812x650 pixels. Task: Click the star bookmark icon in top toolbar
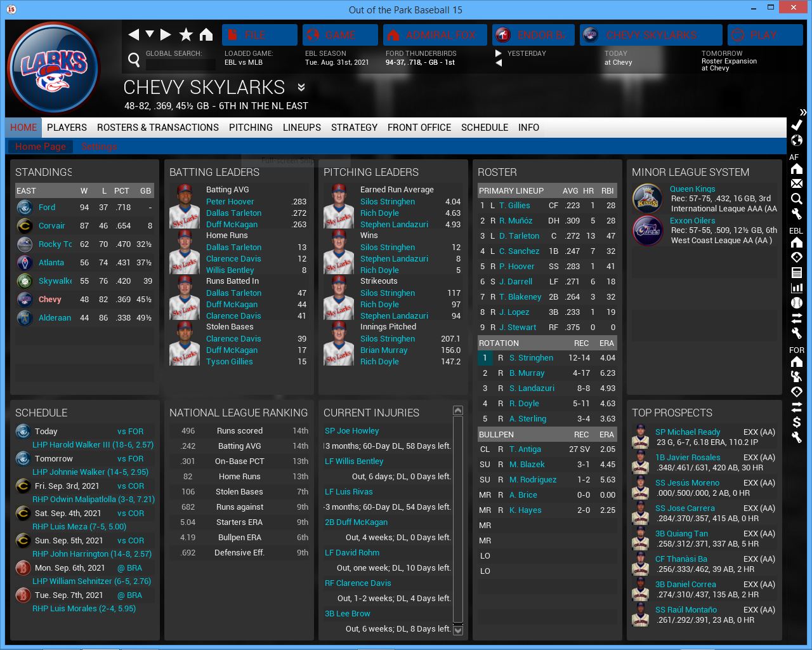pyautogui.click(x=186, y=34)
